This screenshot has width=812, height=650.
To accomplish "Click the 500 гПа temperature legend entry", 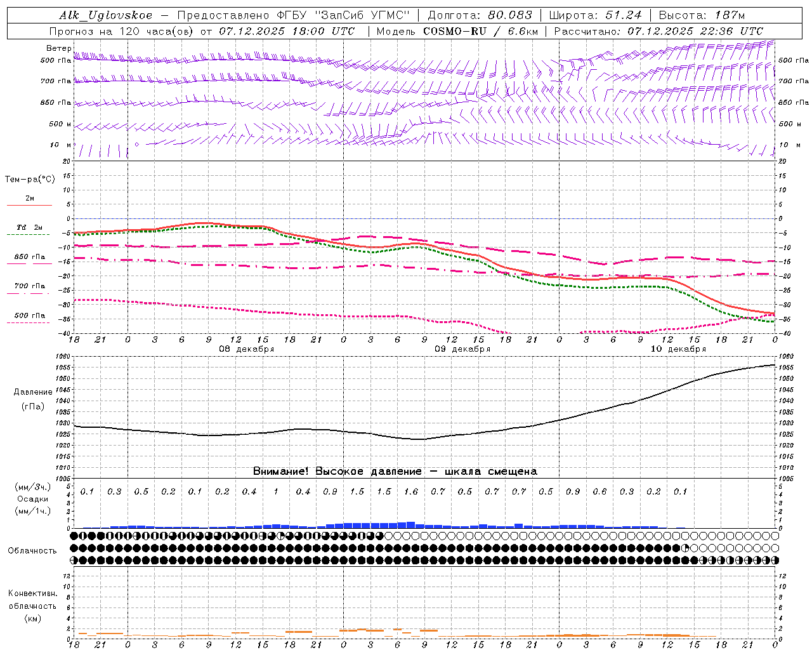I will (x=29, y=315).
